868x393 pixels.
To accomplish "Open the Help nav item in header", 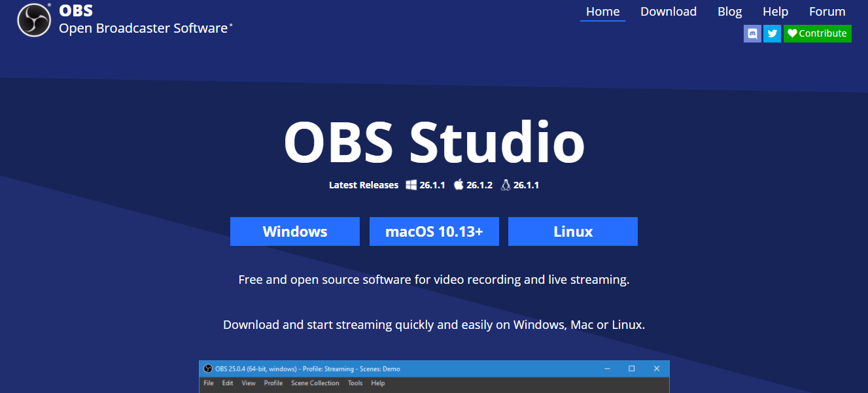I will pos(775,12).
